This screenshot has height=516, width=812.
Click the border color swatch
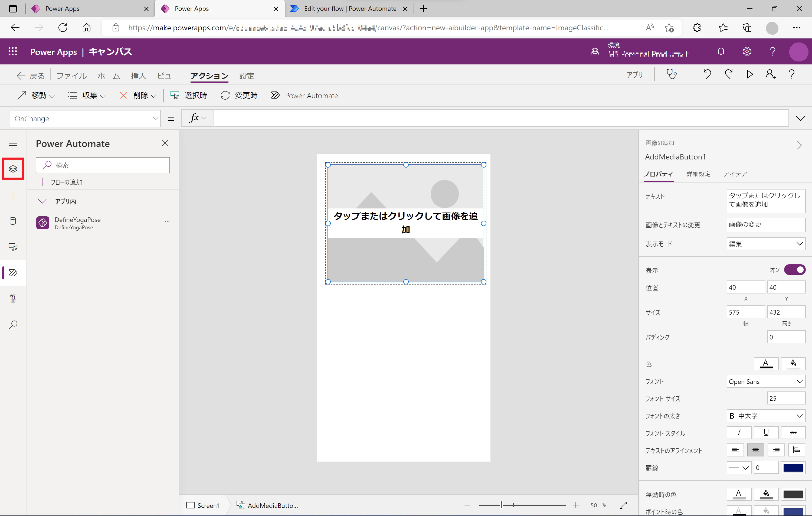pyautogui.click(x=793, y=468)
